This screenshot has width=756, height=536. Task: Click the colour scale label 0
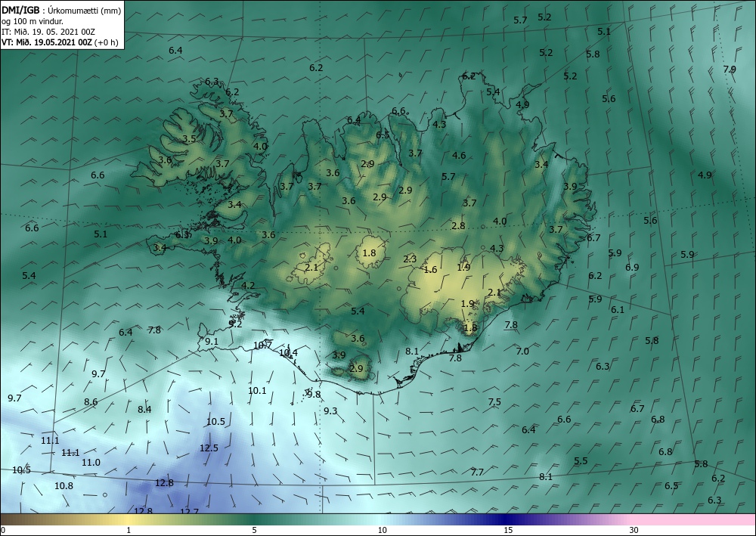3,530
